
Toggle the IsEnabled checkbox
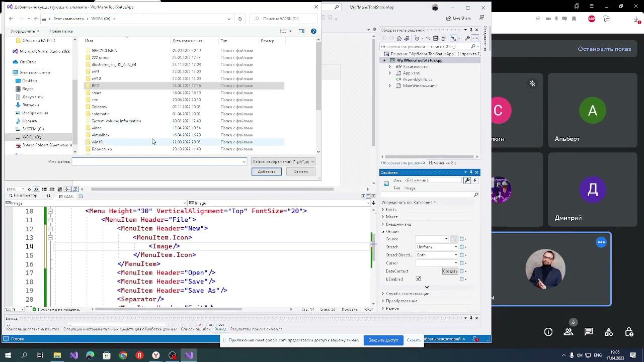[x=418, y=279]
